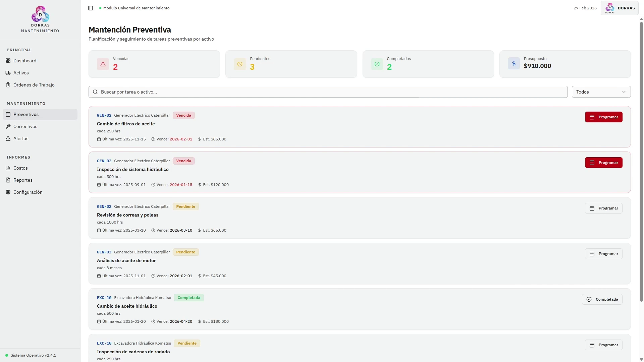
Task: Open Configuración settings page
Action: point(28,192)
